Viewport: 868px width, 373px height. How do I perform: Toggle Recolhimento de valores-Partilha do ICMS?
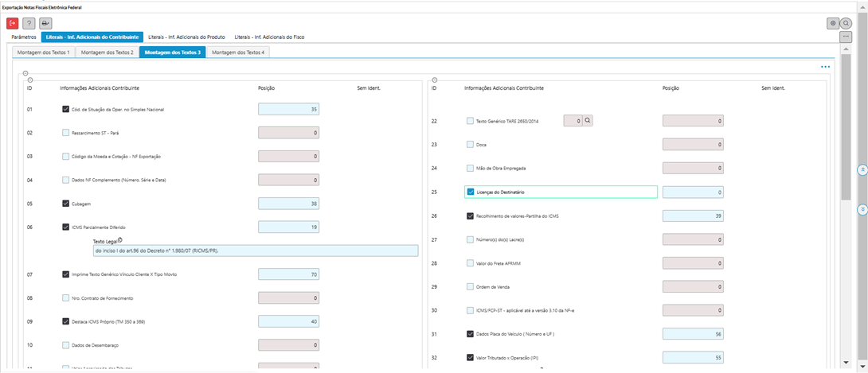tap(470, 216)
